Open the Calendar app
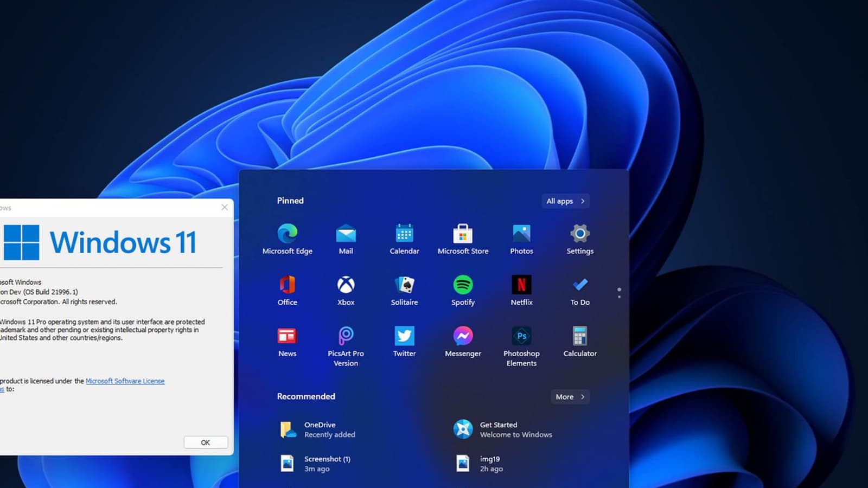 coord(404,239)
